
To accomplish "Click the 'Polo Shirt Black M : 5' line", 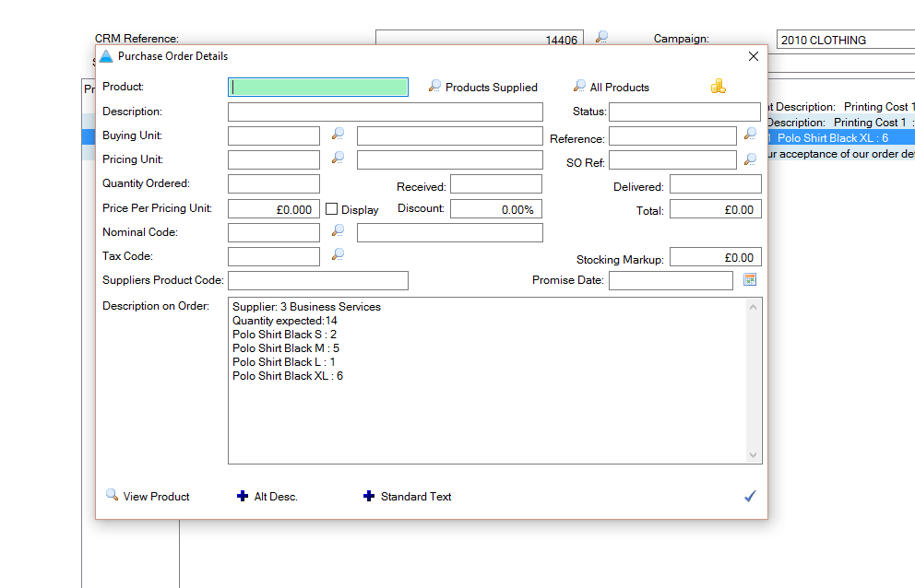I will [286, 348].
